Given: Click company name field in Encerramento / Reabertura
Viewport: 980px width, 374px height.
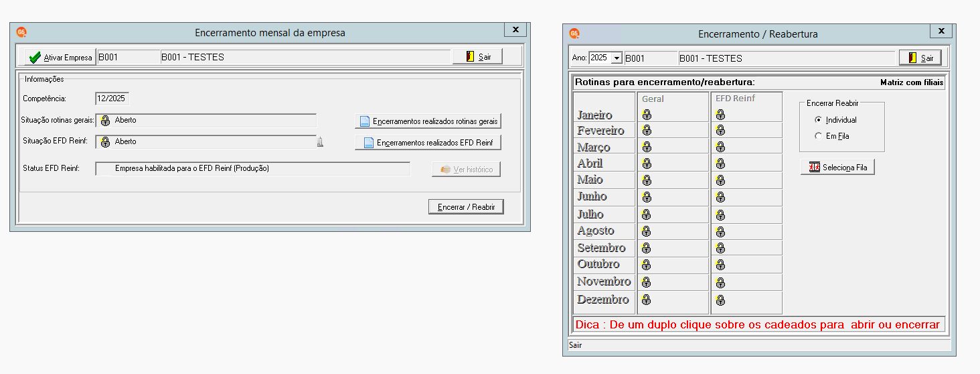Looking at the screenshot, I should tap(787, 58).
